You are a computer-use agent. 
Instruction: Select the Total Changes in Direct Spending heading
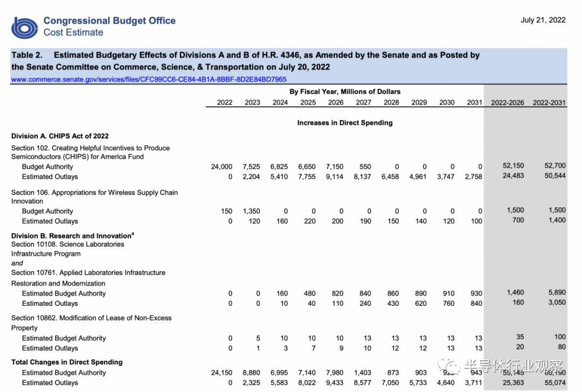coord(67,362)
